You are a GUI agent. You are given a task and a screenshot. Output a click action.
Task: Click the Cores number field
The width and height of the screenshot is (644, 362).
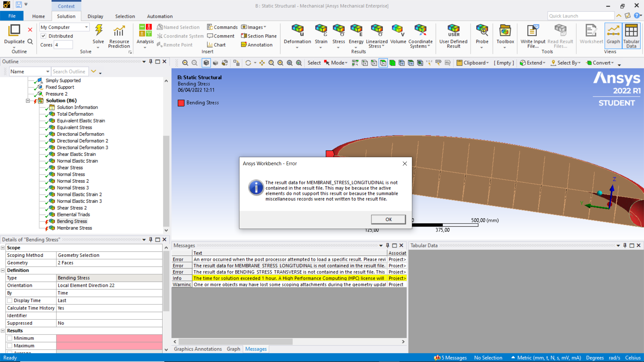[63, 45]
